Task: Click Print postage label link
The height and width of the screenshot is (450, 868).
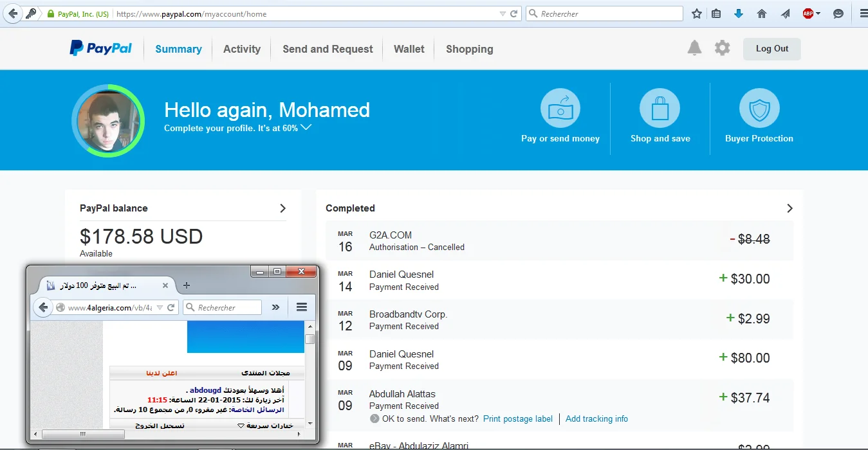Action: pyautogui.click(x=518, y=419)
